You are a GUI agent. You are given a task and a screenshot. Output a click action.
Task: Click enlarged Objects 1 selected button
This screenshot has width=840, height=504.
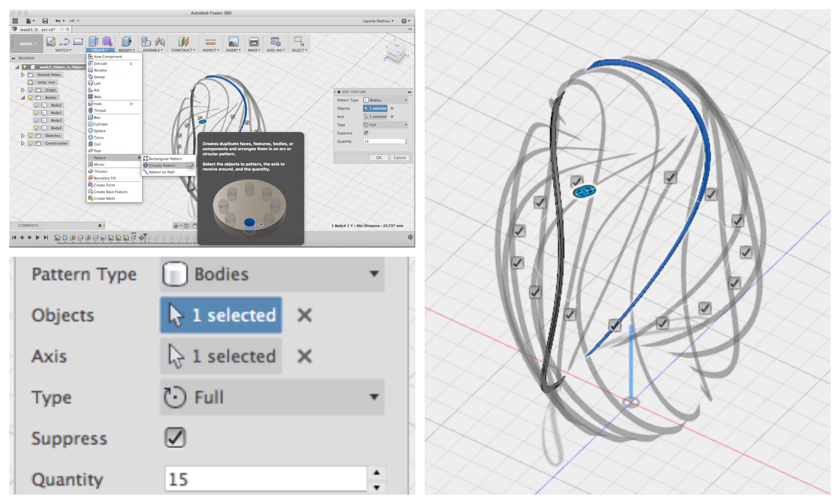[x=221, y=315]
